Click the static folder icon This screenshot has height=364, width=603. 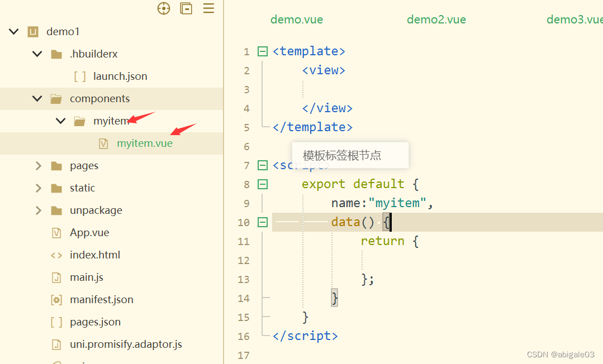[x=56, y=188]
